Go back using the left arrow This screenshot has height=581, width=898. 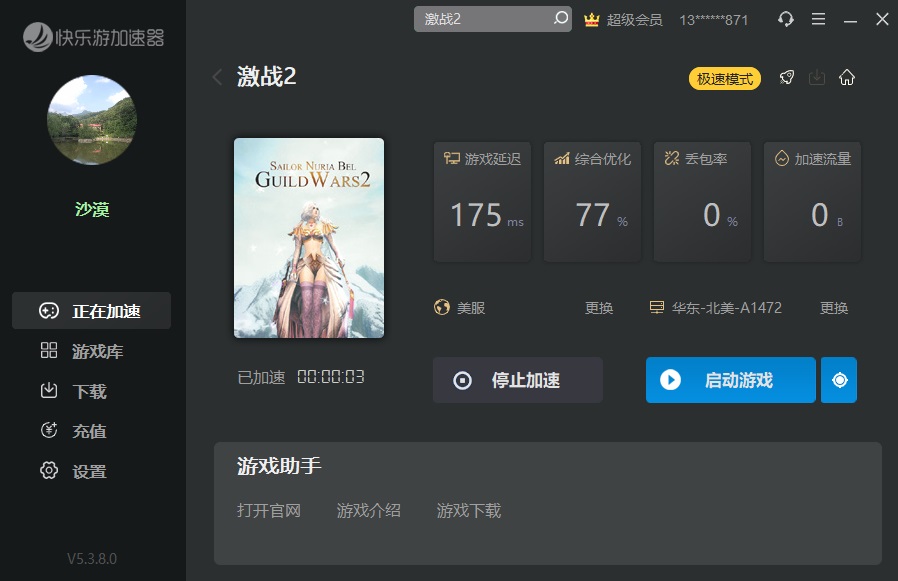click(217, 77)
